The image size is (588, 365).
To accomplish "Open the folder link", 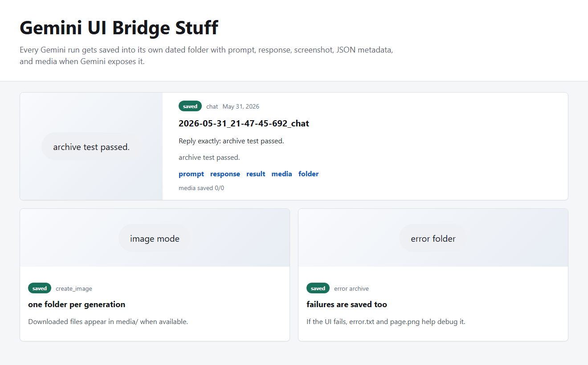I will [308, 174].
